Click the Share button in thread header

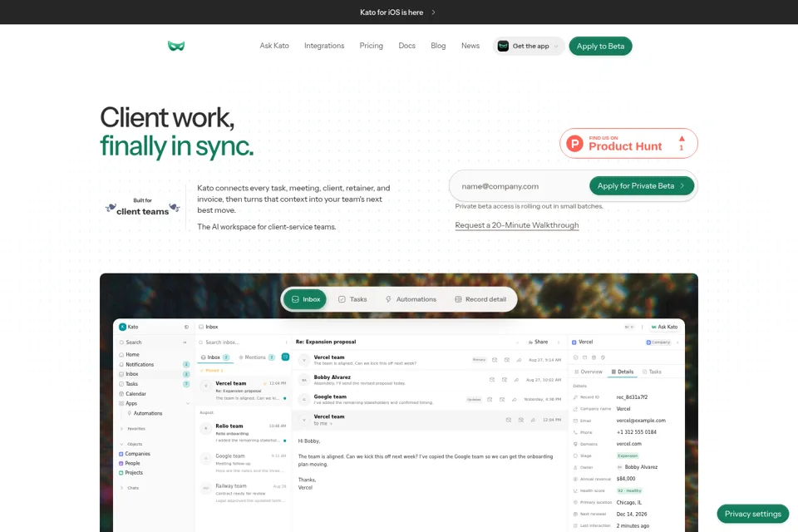(539, 342)
